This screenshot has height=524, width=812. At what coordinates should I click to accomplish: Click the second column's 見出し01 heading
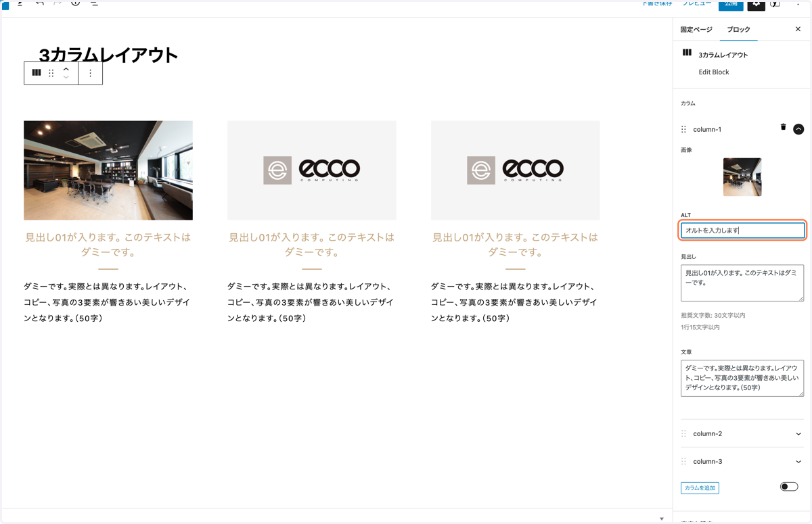[312, 245]
